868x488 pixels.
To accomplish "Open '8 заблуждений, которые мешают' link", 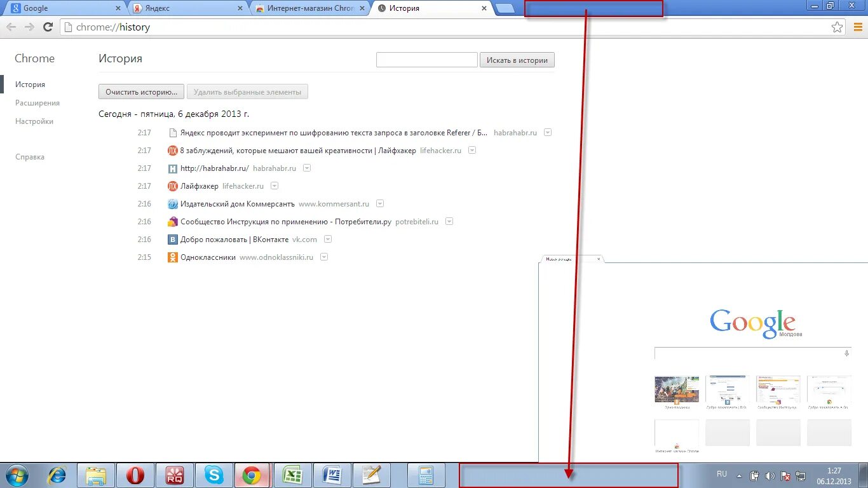I will tap(298, 151).
